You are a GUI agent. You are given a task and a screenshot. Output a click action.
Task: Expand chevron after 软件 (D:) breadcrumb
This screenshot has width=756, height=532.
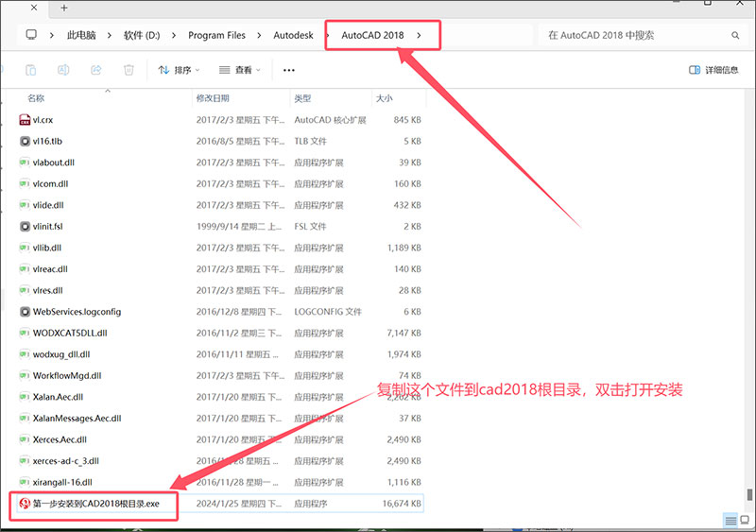(x=174, y=35)
